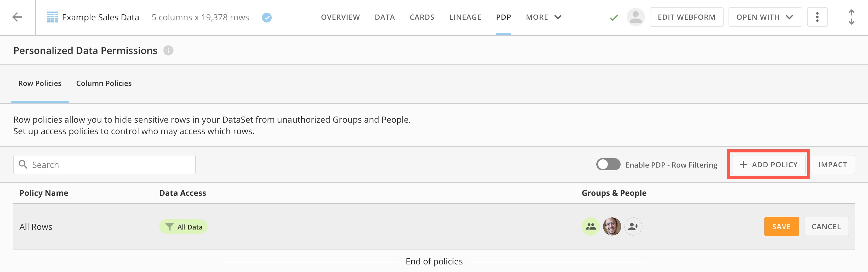The image size is (868, 272).
Task: Open the OPEN WITH dropdown
Action: pos(765,17)
